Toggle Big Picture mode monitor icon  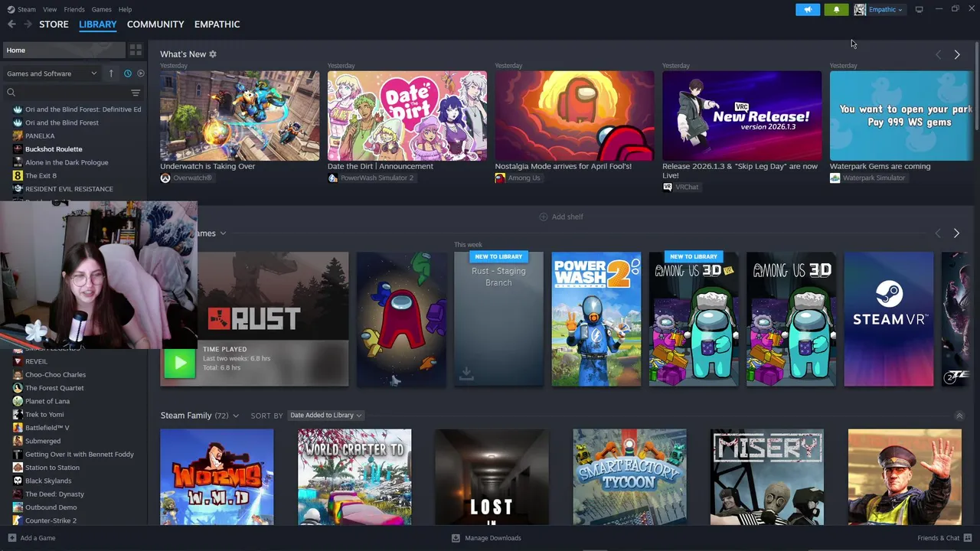coord(919,9)
